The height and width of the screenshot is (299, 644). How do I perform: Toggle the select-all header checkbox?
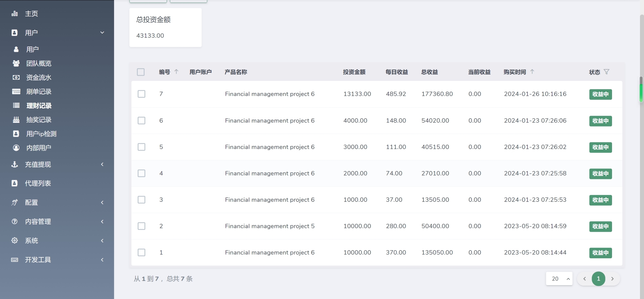coord(141,72)
